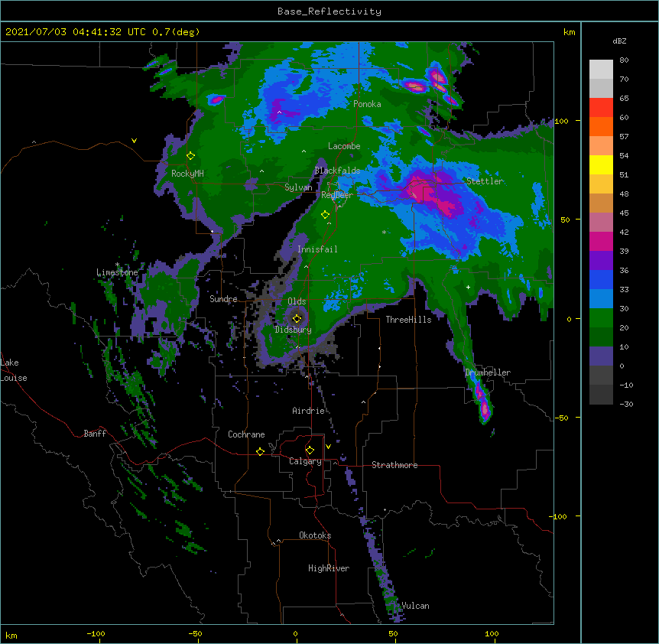
Task: Select the Drumheller label
Action: [488, 372]
